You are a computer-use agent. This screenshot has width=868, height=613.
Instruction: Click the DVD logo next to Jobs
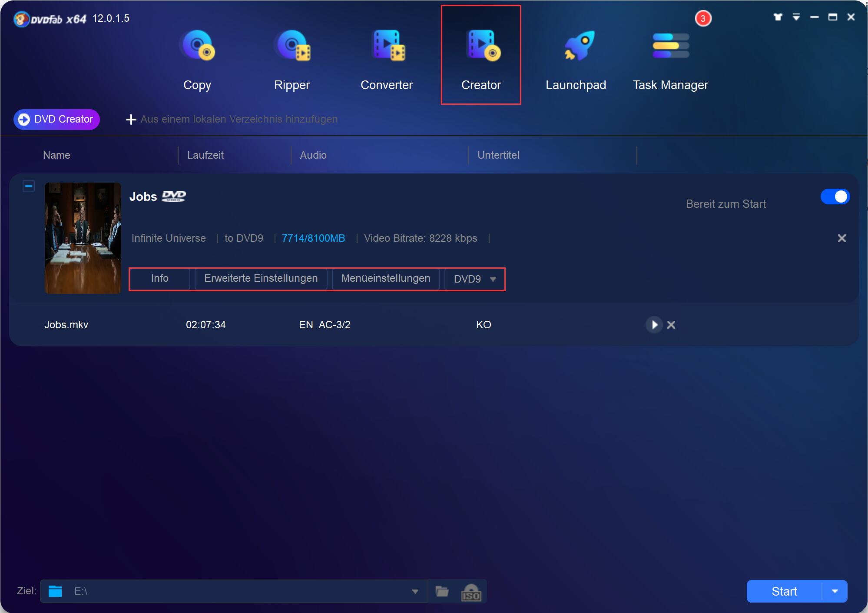173,197
